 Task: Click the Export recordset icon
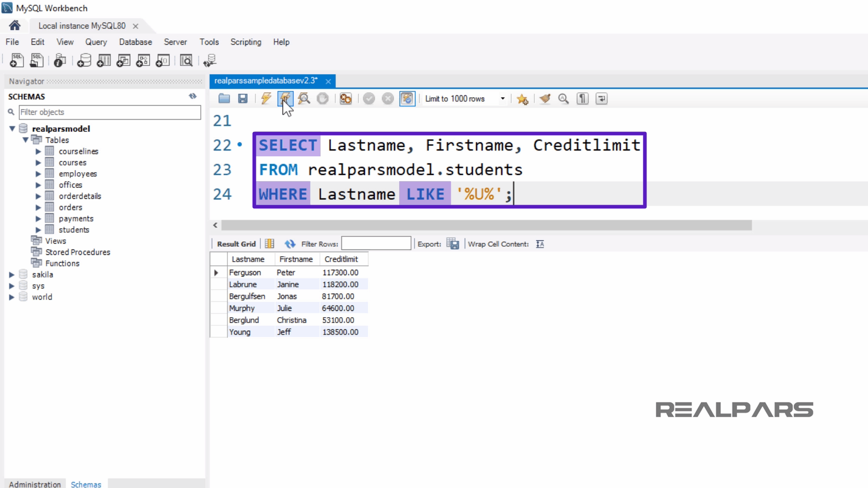453,244
